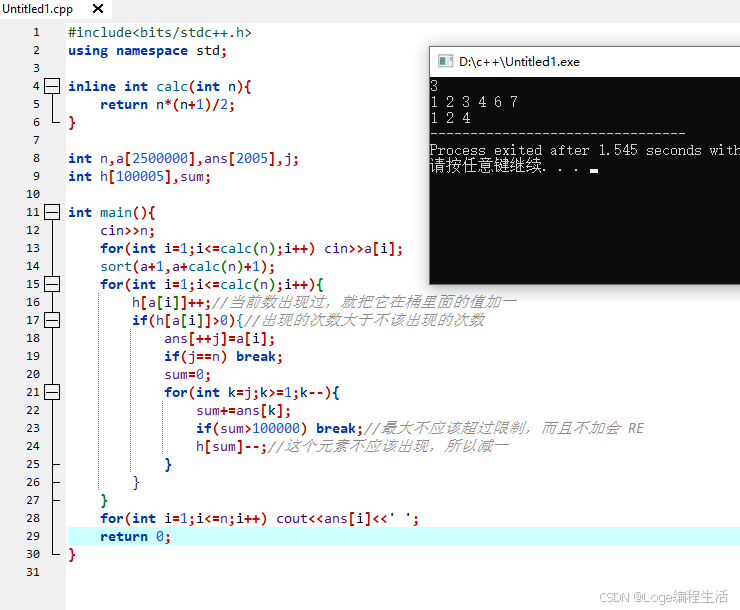Click 'if(sum>100000) break;' on line 23

[279, 428]
